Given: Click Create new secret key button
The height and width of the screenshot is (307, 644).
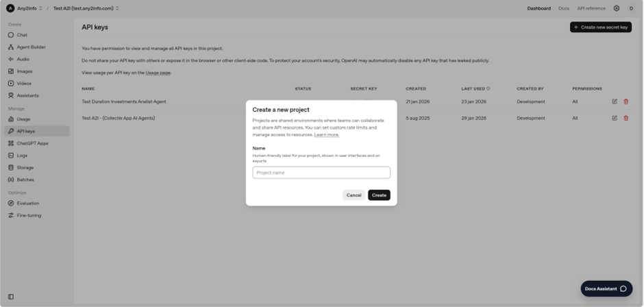Looking at the screenshot, I should click(x=600, y=27).
